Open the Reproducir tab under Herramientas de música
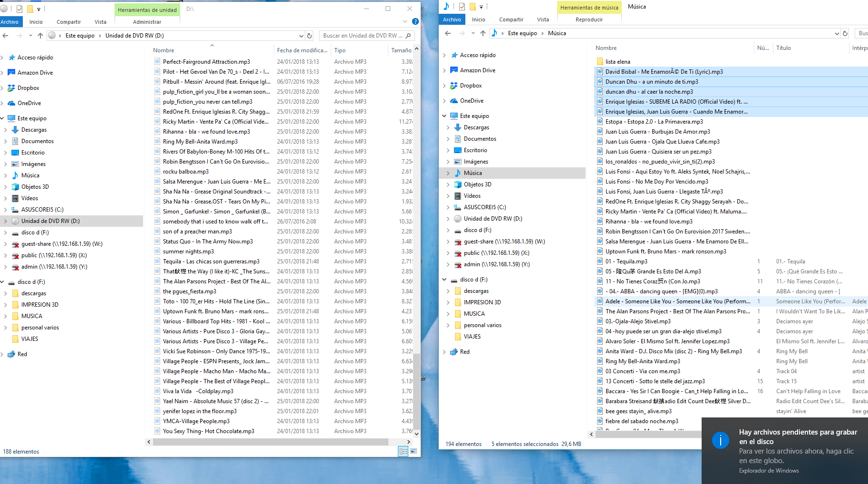The width and height of the screenshot is (868, 484). click(x=589, y=19)
